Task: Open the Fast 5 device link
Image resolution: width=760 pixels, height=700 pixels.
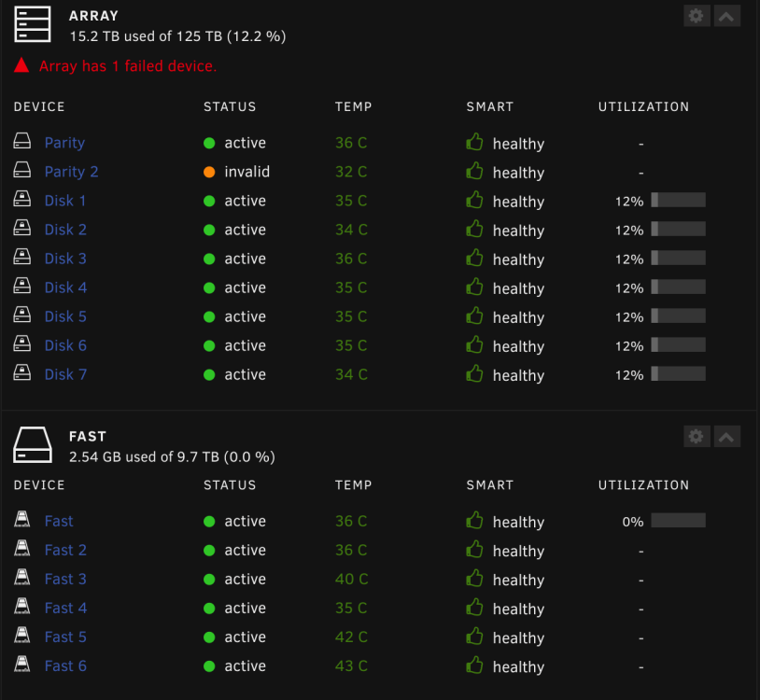Action: [65, 637]
